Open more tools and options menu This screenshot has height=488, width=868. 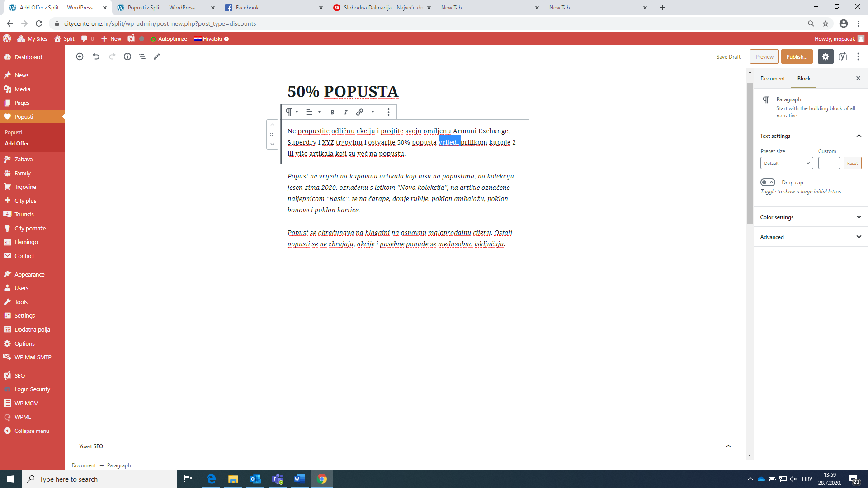pyautogui.click(x=858, y=56)
